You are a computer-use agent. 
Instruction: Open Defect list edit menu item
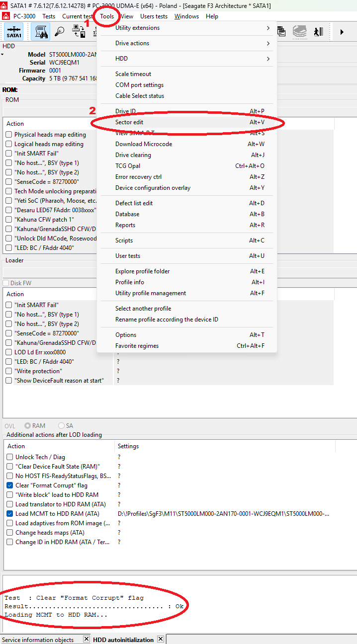pos(186,203)
